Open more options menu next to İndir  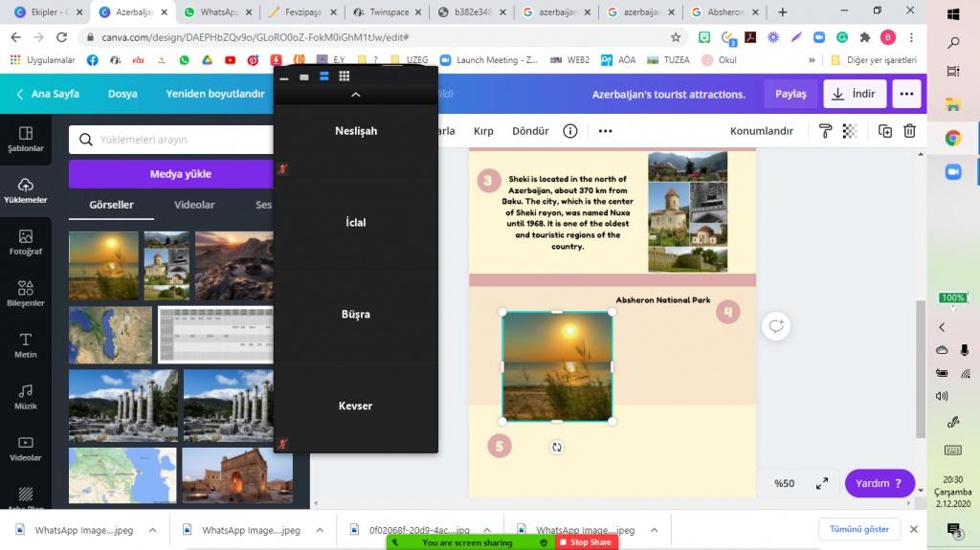[906, 94]
